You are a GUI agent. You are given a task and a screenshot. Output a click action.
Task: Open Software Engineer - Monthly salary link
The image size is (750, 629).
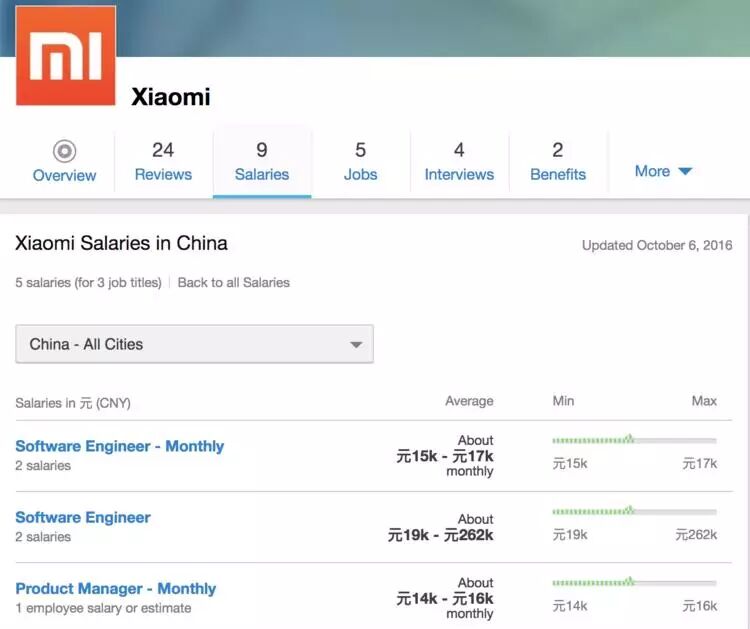(120, 446)
